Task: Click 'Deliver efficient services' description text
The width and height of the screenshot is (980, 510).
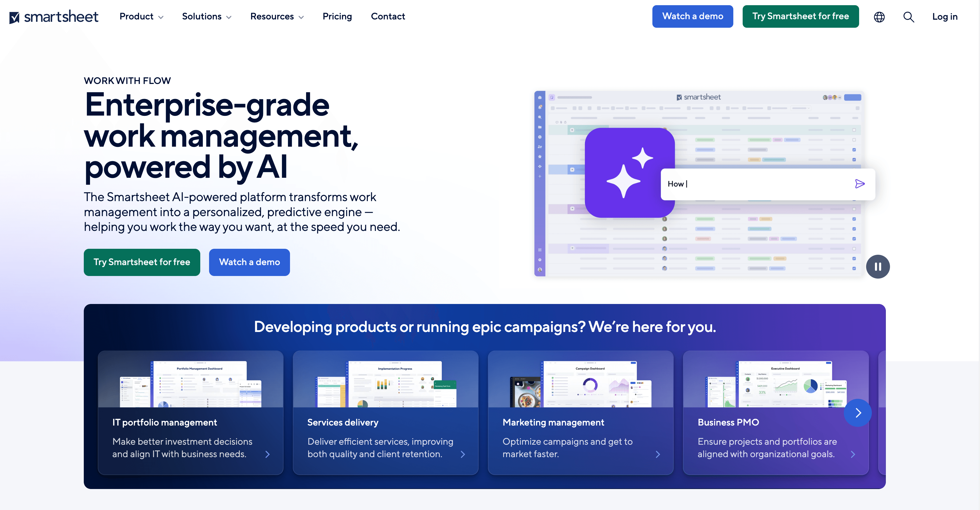Action: click(x=381, y=448)
